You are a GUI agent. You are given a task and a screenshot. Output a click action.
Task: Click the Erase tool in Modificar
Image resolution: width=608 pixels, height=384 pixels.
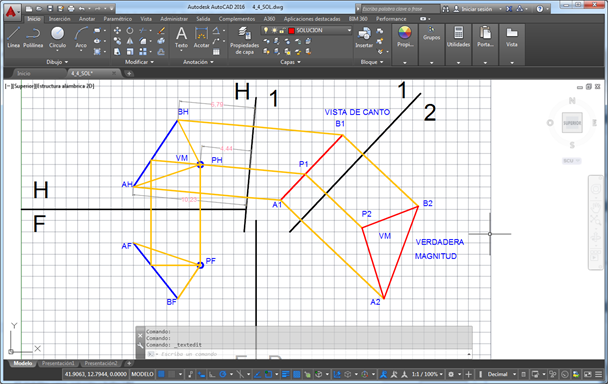pyautogui.click(x=161, y=30)
